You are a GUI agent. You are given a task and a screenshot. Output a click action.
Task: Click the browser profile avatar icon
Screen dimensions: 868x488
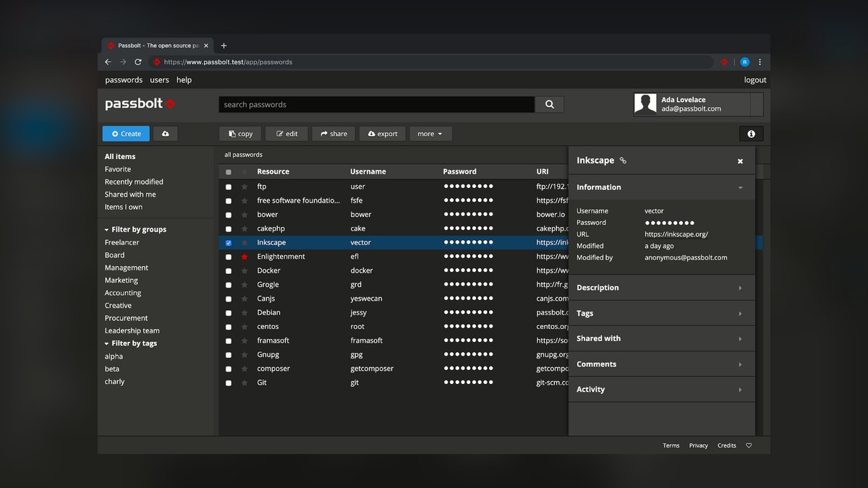point(745,62)
